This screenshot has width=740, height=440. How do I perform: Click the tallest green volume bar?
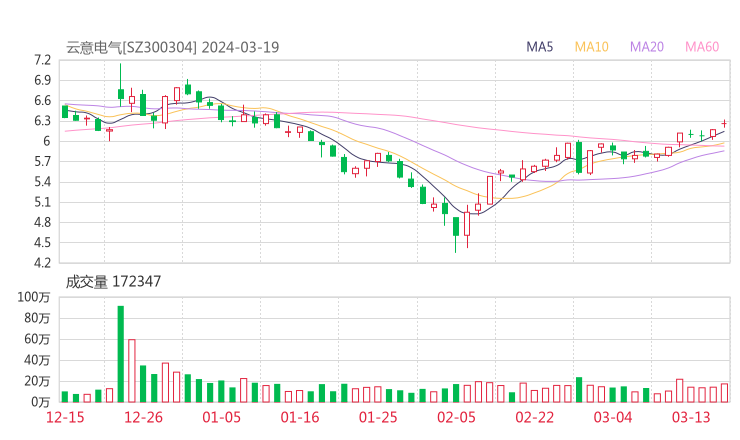click(x=121, y=354)
